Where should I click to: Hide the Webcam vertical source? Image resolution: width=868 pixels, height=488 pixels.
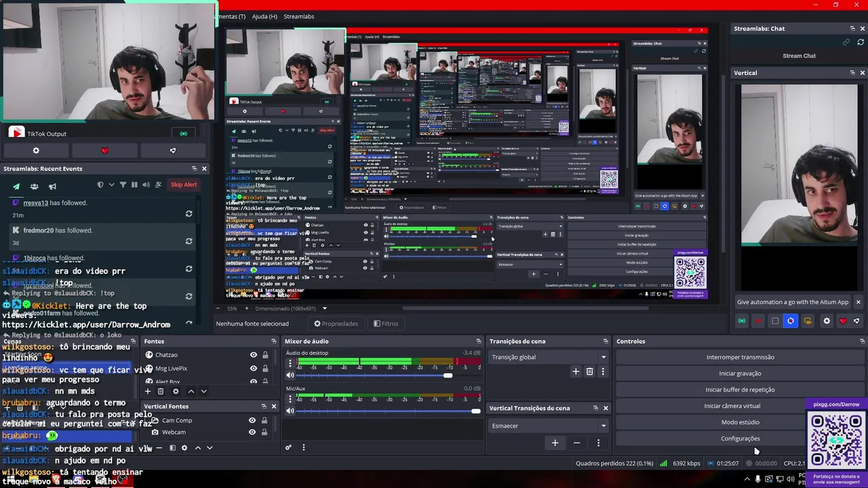pos(252,432)
